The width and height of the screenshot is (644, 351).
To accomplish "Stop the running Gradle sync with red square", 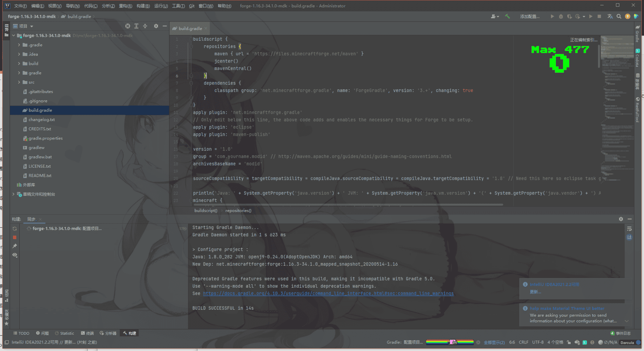I will click(15, 237).
